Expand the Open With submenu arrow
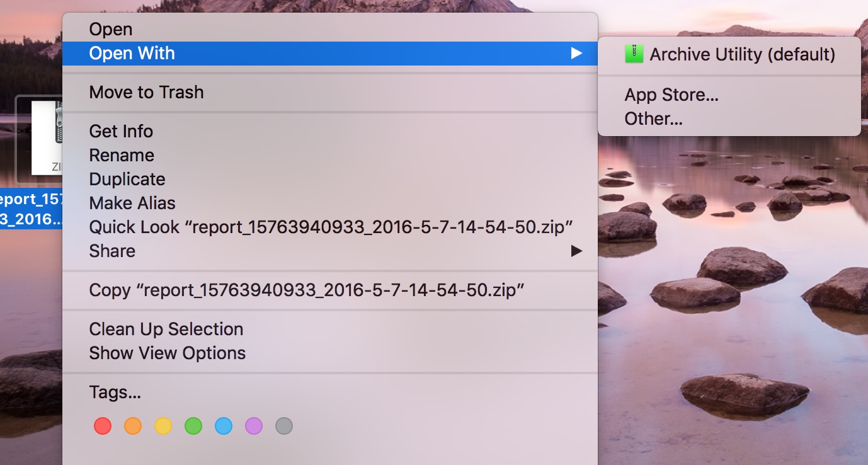Viewport: 868px width, 465px height. (576, 54)
